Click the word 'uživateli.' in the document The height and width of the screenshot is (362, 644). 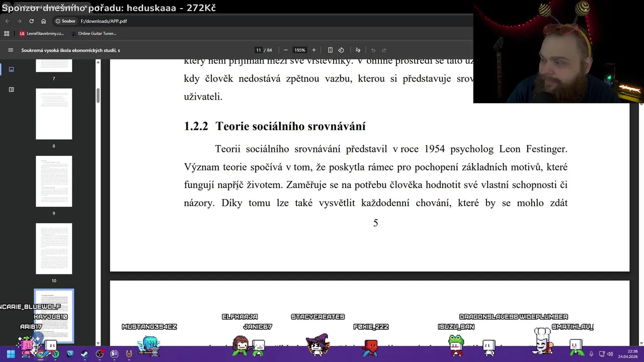[x=203, y=97]
